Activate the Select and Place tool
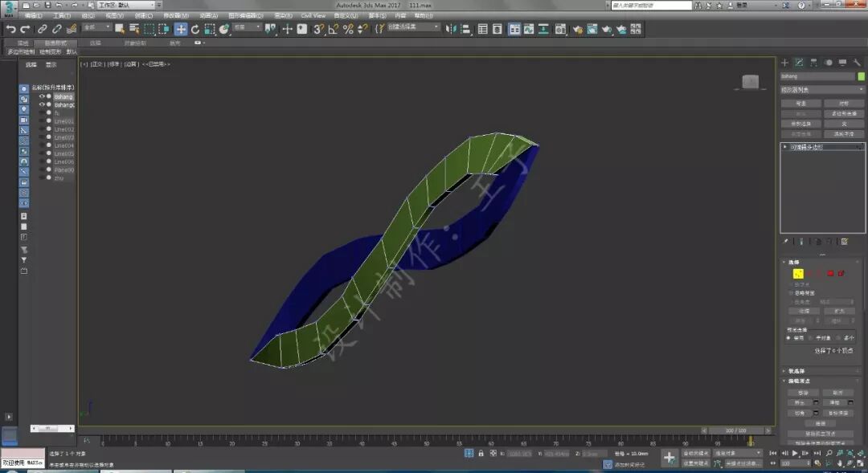This screenshot has width=868, height=473. pos(224,29)
